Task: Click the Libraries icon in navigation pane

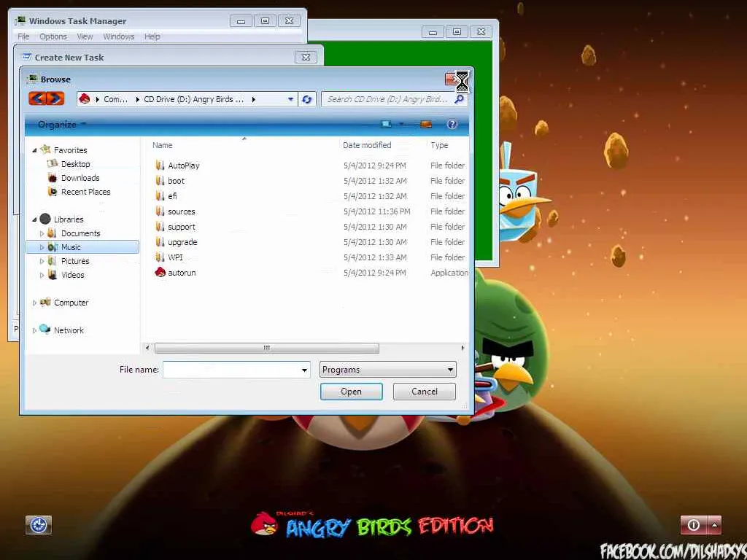Action: [x=45, y=219]
